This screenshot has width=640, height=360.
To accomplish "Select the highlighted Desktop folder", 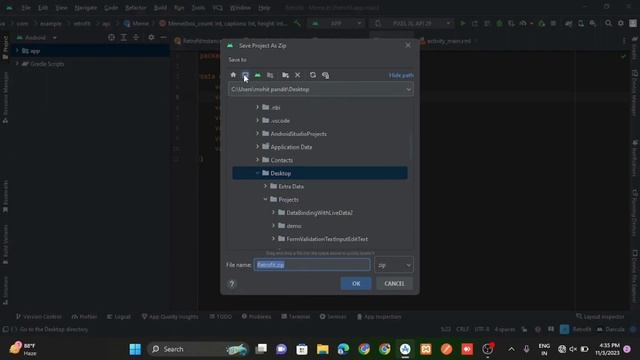I will [x=320, y=173].
